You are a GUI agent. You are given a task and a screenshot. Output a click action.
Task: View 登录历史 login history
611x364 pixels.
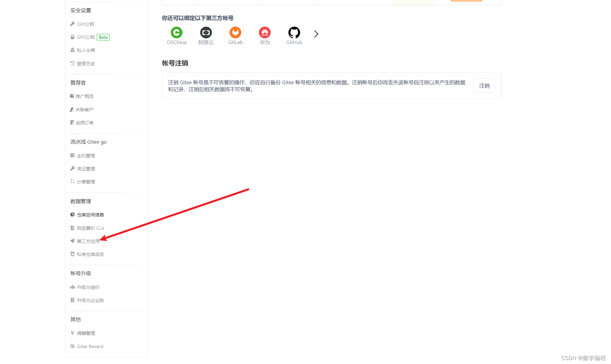86,63
